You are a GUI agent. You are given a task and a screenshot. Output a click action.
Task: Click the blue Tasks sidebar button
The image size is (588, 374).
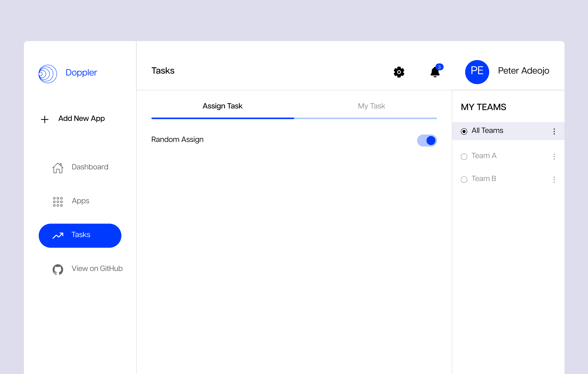(x=80, y=235)
